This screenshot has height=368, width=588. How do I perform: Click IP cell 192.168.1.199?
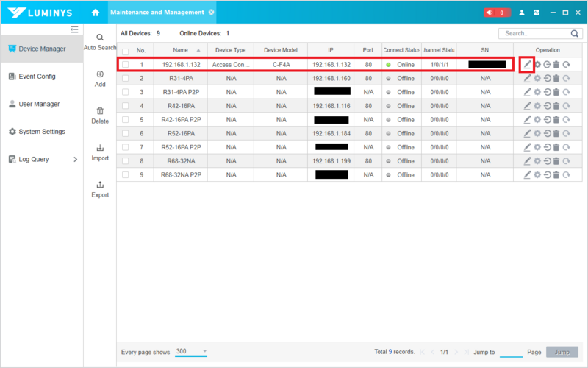[331, 161]
